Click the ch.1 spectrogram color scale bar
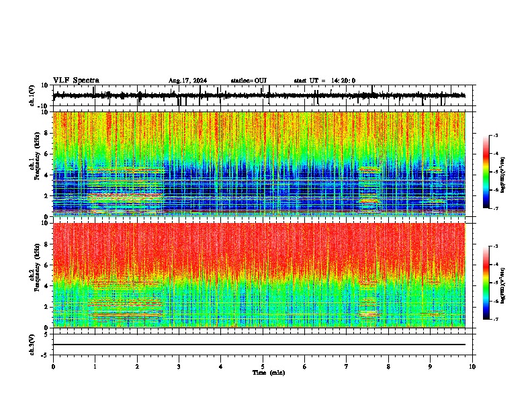Screen dimensions: 532x411 coord(486,172)
